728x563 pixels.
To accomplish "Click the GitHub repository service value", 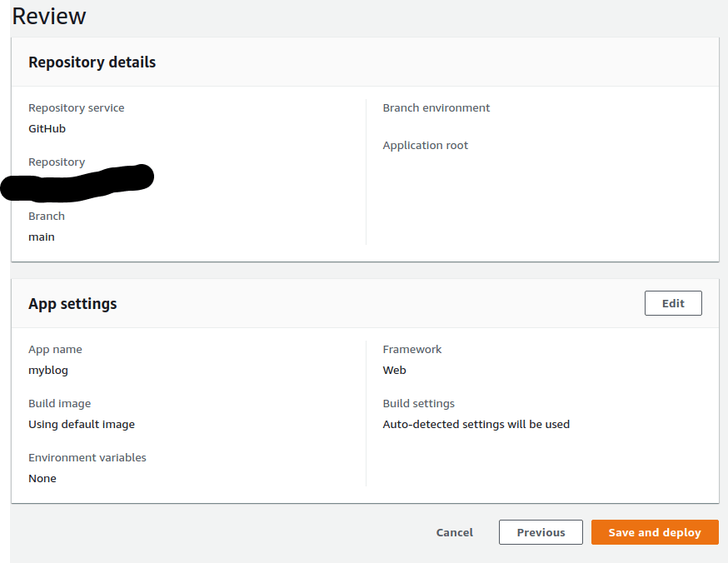I will [x=47, y=129].
